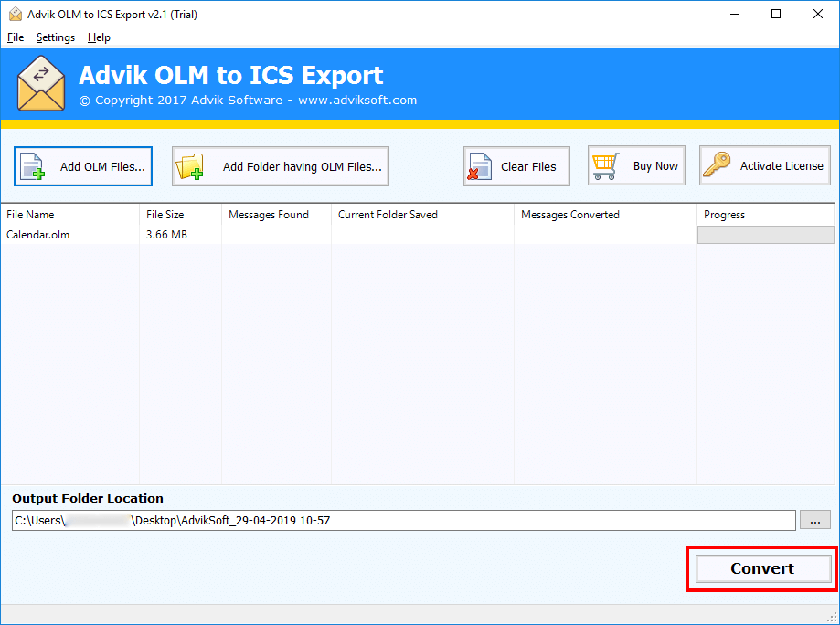Click the Progress column header
The image size is (840, 625).
tap(766, 215)
